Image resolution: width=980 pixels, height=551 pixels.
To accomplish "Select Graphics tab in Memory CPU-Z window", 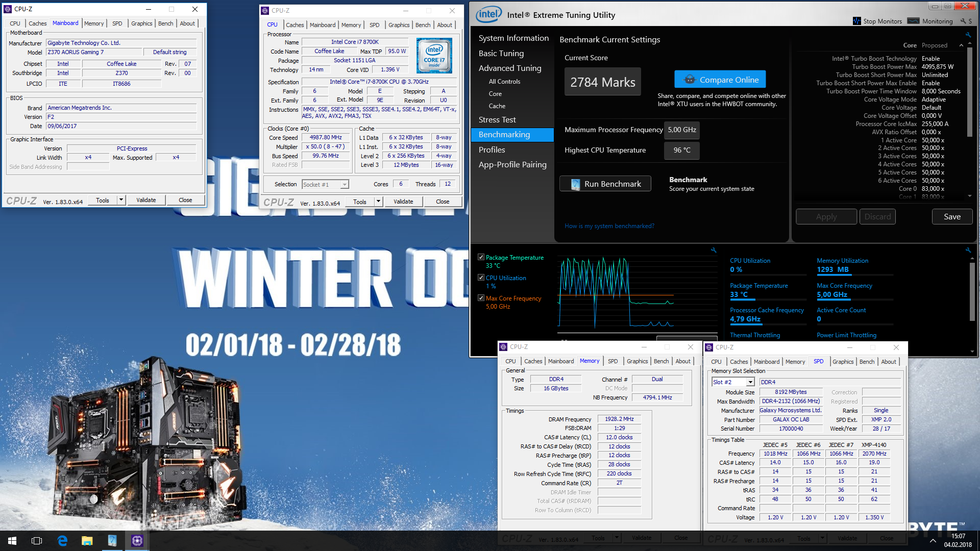I will pos(637,361).
